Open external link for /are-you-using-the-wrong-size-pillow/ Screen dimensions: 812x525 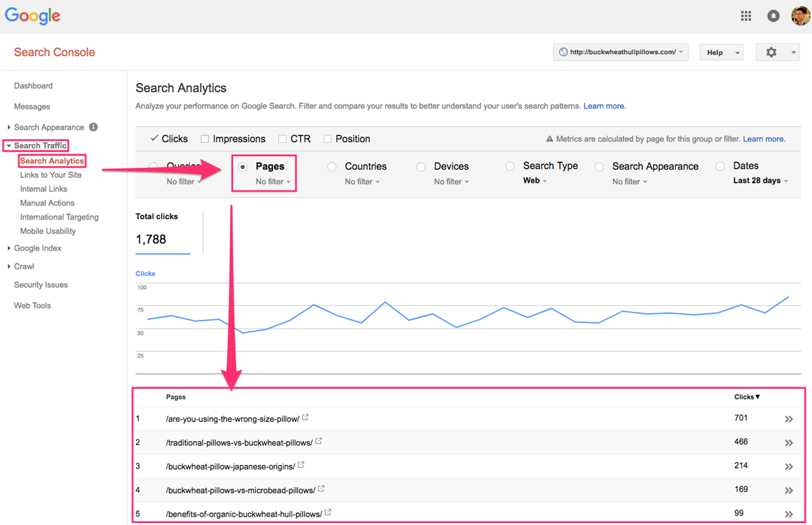306,417
